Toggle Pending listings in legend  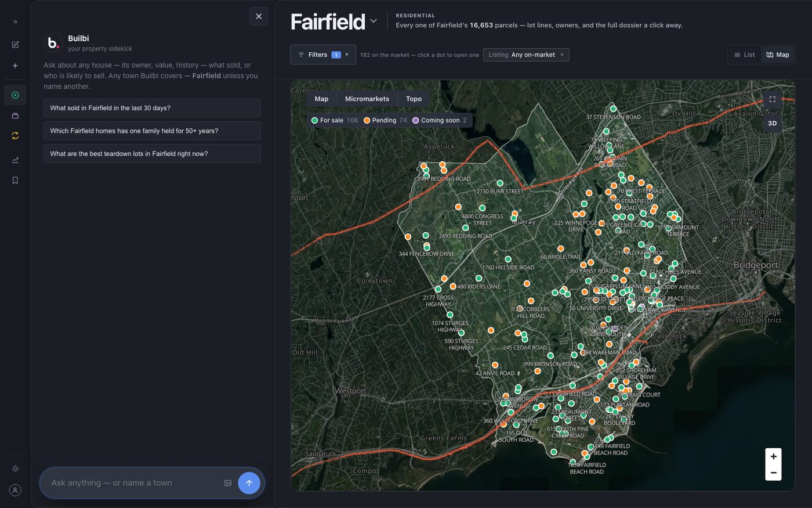tap(385, 120)
